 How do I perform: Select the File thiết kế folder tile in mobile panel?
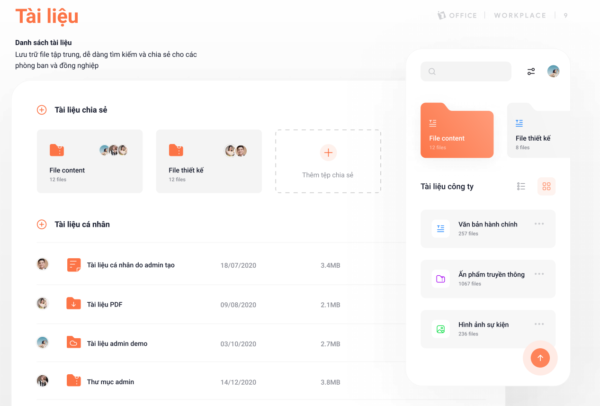[538, 130]
